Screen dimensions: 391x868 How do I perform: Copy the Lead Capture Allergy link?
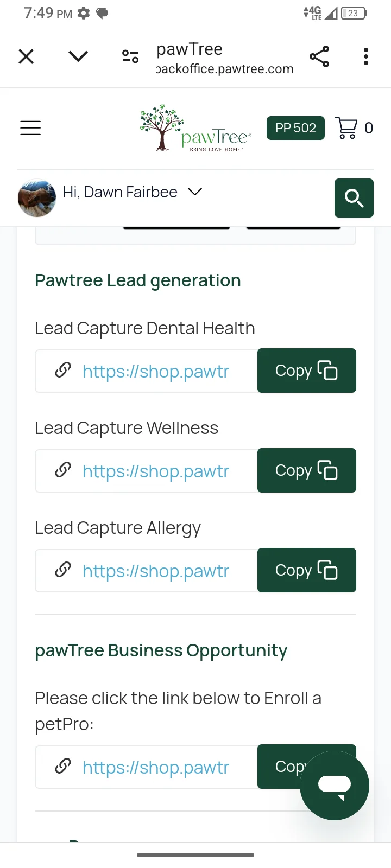pos(306,570)
